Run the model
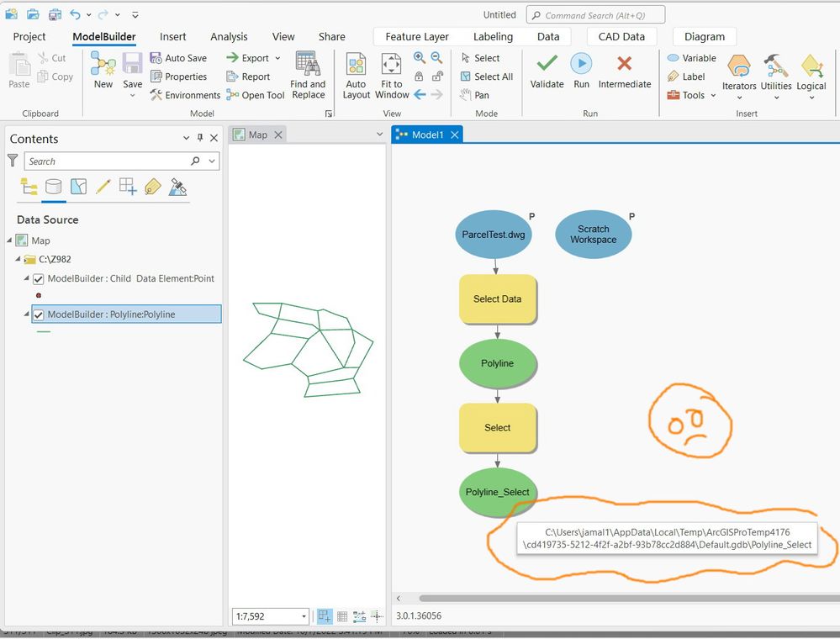 click(x=581, y=71)
